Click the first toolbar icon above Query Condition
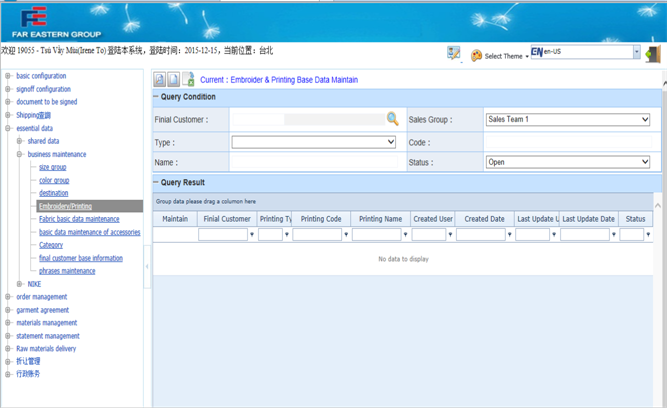This screenshot has width=667, height=408. pos(160,79)
